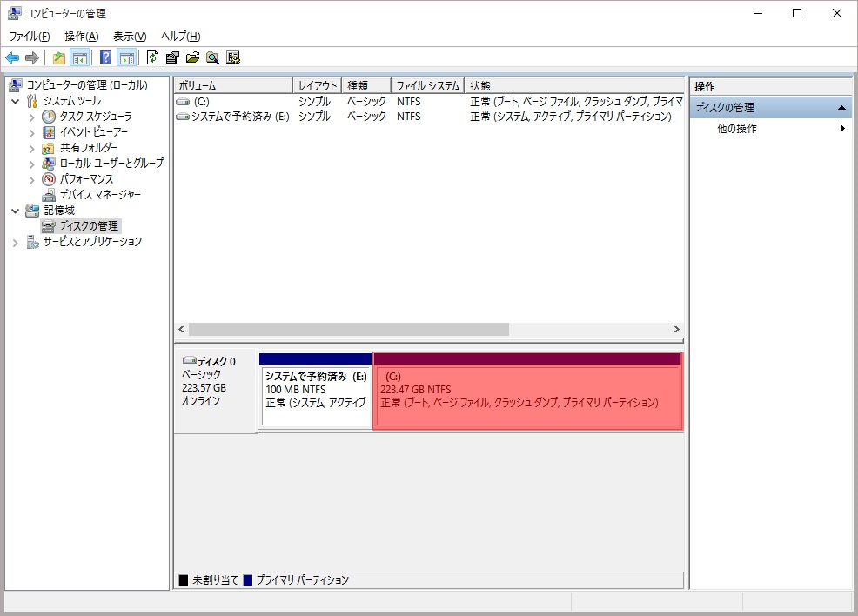Click the Back arrow toolbar icon

click(x=12, y=57)
